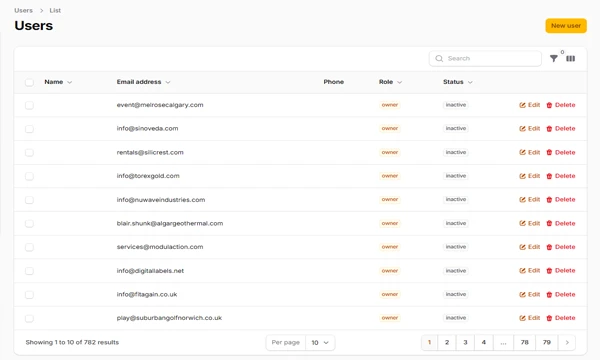Delete the play@suburbangolfnorwich.co.uk user
The width and height of the screenshot is (600, 360).
(561, 318)
